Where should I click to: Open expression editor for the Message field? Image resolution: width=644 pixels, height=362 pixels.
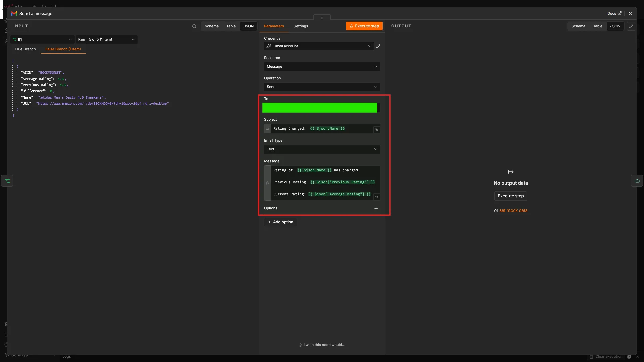(377, 197)
